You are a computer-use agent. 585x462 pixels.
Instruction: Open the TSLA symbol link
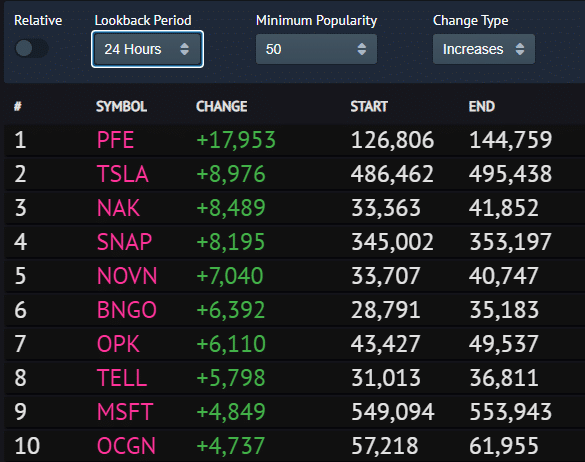pyautogui.click(x=123, y=174)
